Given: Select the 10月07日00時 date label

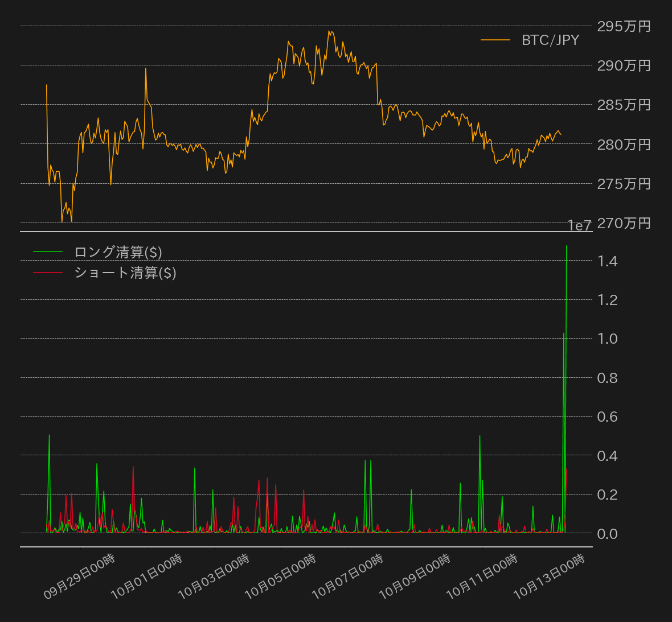Looking at the screenshot, I should tap(348, 576).
